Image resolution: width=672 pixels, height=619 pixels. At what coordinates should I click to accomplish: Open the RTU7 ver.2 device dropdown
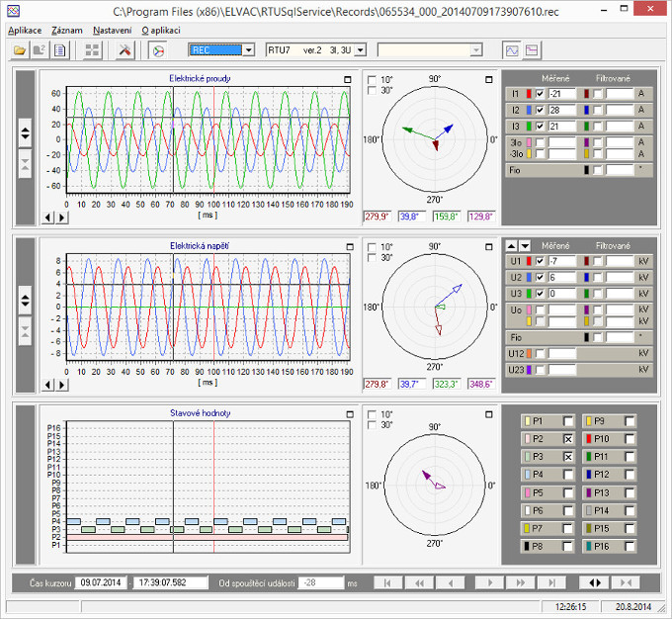point(361,50)
